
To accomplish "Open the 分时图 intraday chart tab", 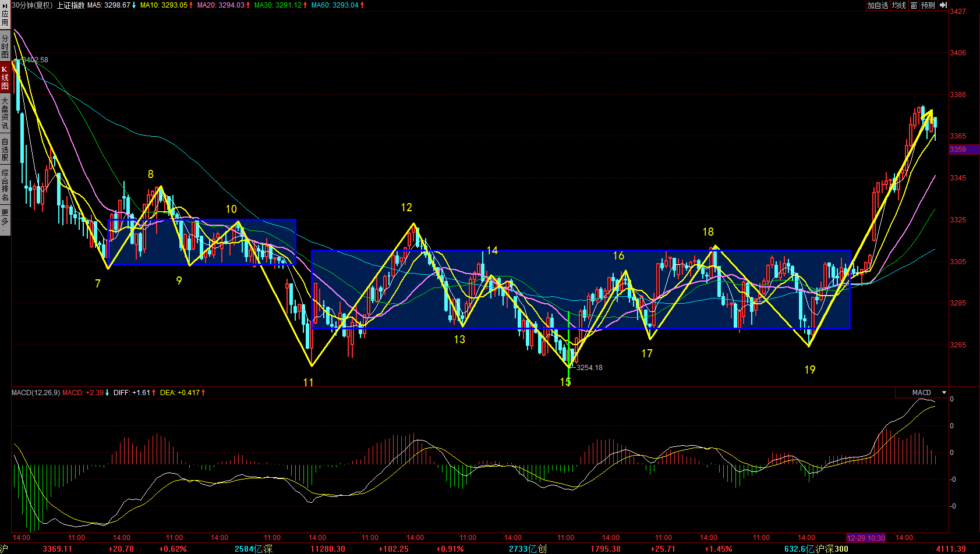I will (5, 45).
